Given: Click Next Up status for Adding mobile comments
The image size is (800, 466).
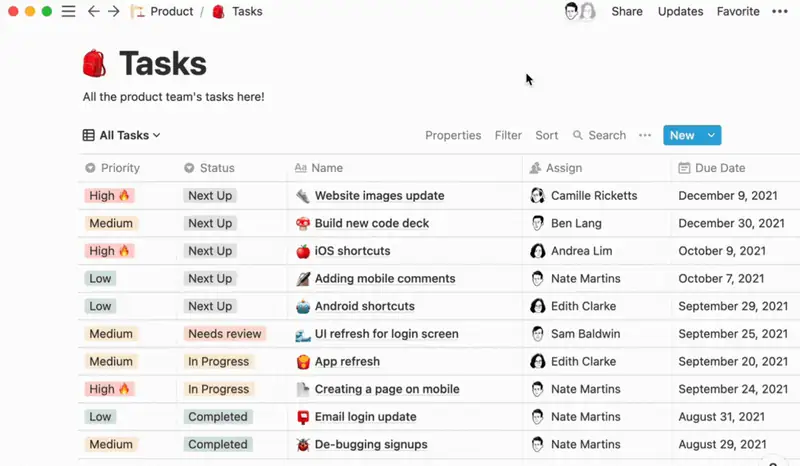Looking at the screenshot, I should click(x=210, y=279).
